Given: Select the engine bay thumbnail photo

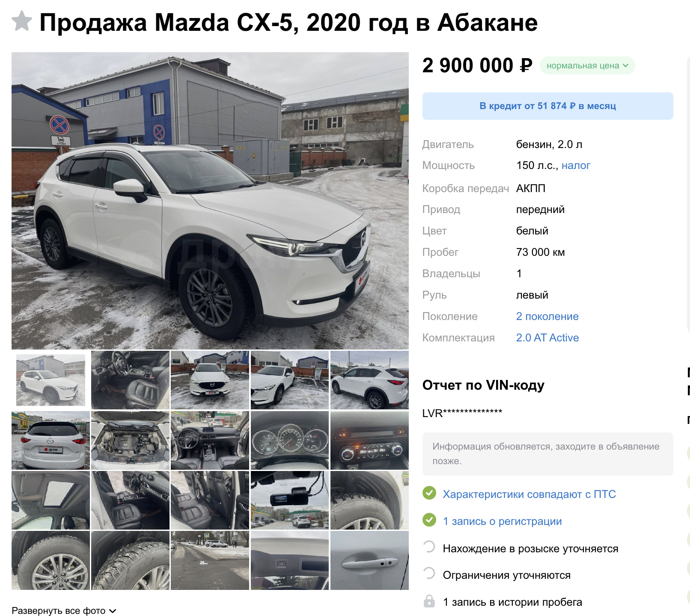Looking at the screenshot, I should (131, 440).
